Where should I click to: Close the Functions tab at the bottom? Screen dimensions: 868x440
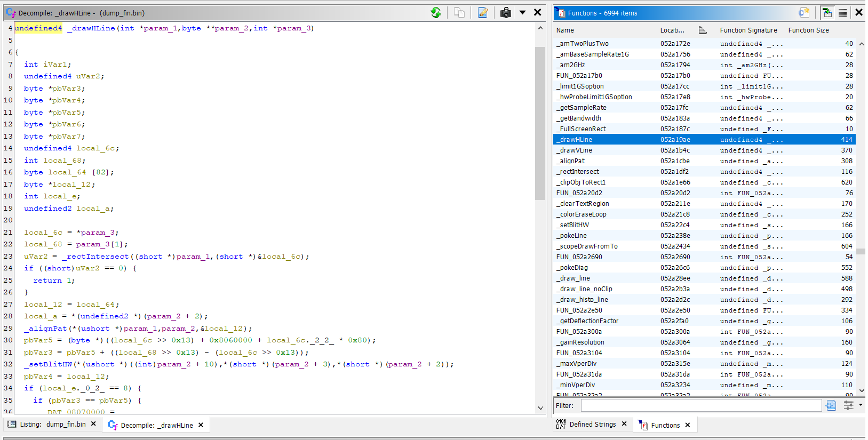688,425
